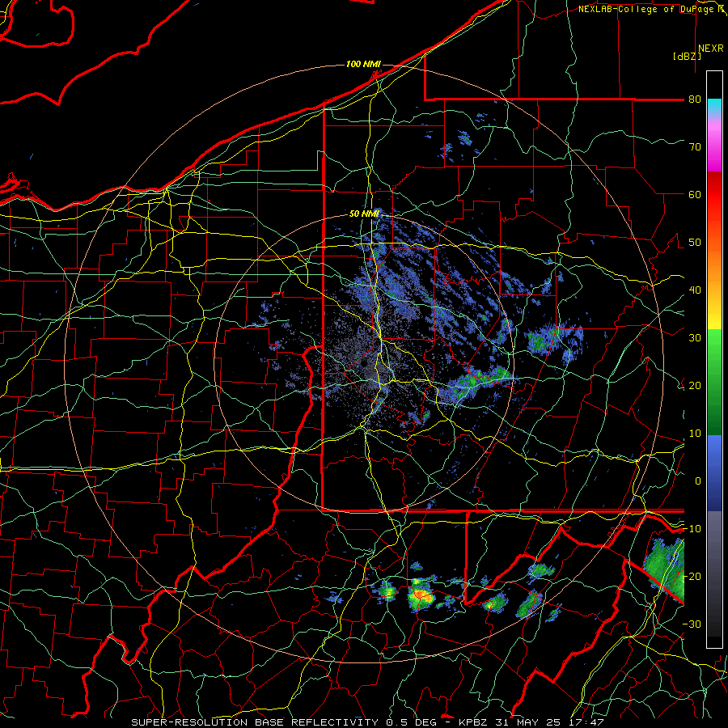Click the -20 value on the dBZ scale

tap(692, 576)
